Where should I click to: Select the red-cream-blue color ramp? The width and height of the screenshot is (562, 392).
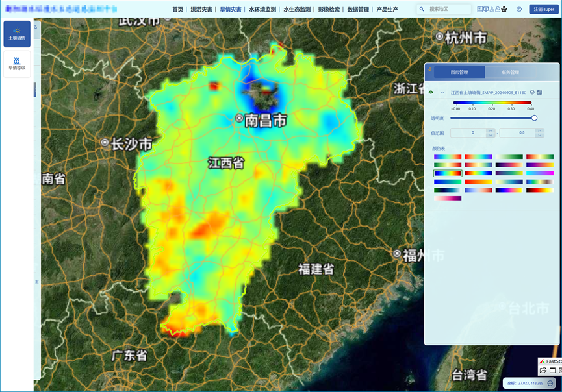tap(478, 165)
